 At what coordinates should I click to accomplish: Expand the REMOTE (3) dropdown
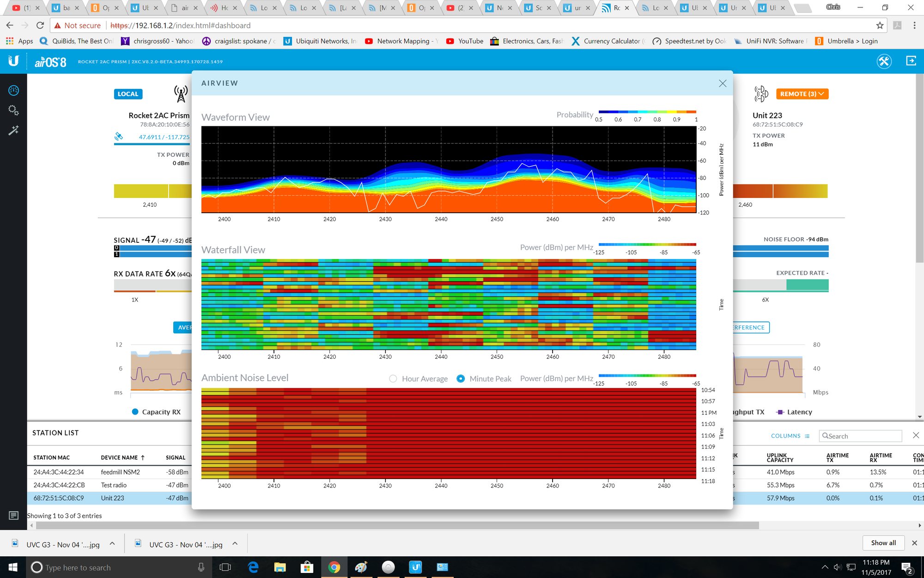click(802, 94)
